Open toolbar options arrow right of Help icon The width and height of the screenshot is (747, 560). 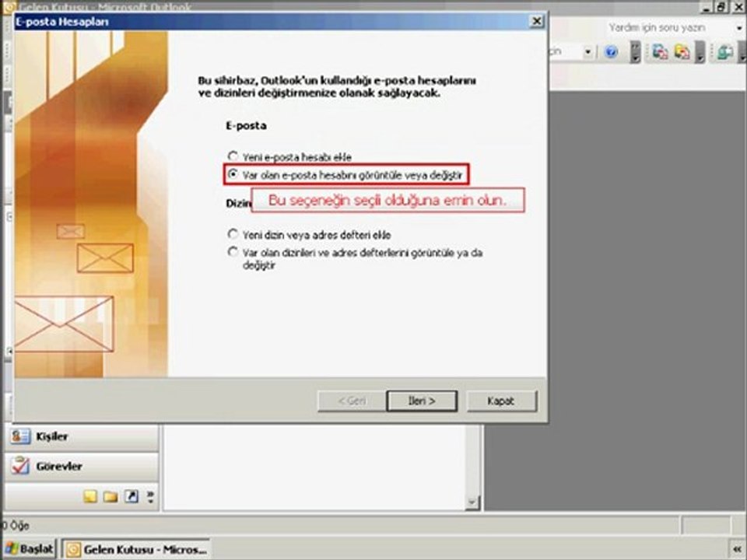pos(636,52)
